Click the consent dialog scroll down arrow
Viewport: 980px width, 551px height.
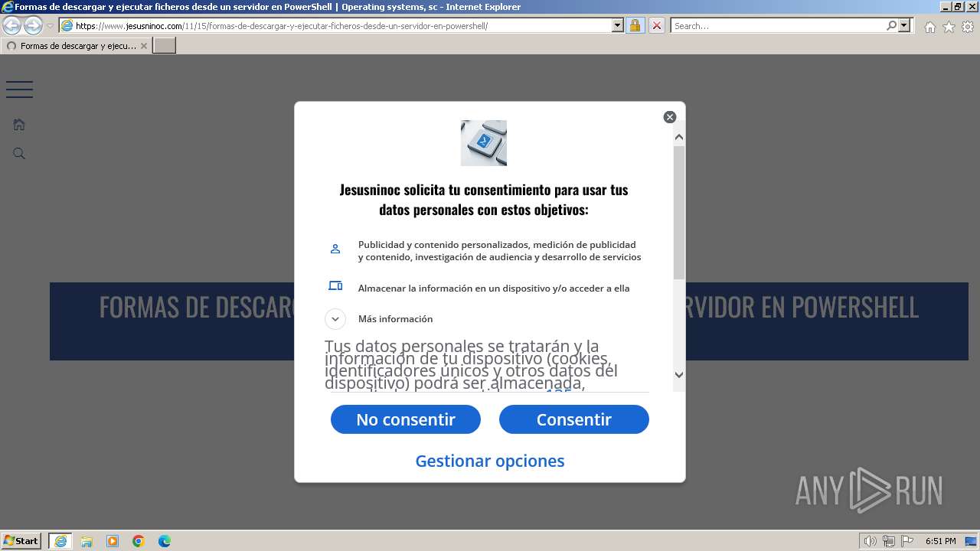tap(679, 375)
